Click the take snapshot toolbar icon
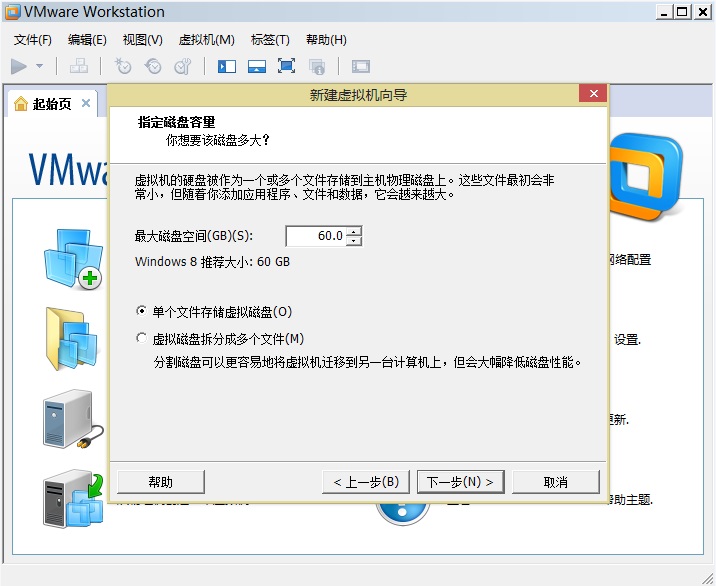This screenshot has height=586, width=716. (x=123, y=66)
